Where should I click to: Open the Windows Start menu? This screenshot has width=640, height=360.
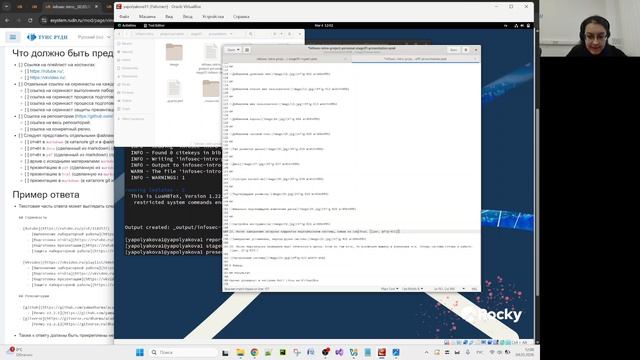[140, 352]
